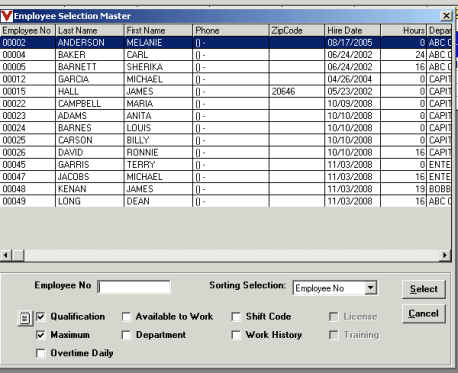
Task: Click the horizontal scrollbar left arrow
Action: pos(6,255)
